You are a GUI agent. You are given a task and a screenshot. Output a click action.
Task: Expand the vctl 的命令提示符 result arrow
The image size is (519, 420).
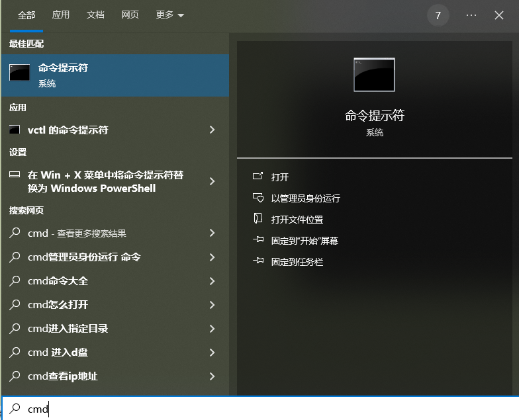click(212, 130)
